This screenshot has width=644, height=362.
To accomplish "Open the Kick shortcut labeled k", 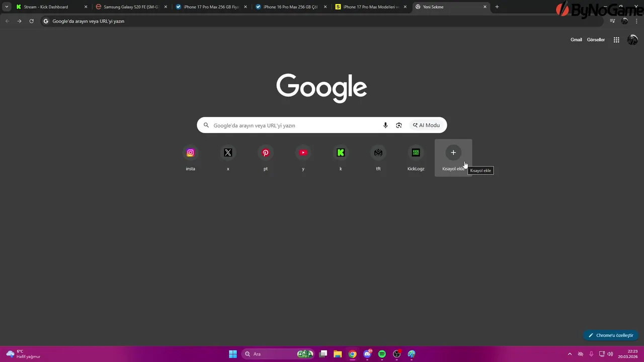I will coord(341,158).
